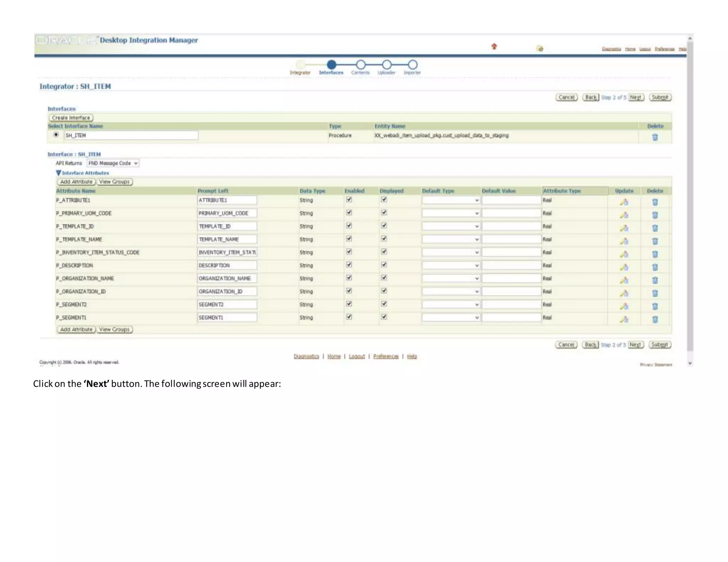Click the top Next button
Image resolution: width=728 pixels, height=562 pixels.
point(636,97)
